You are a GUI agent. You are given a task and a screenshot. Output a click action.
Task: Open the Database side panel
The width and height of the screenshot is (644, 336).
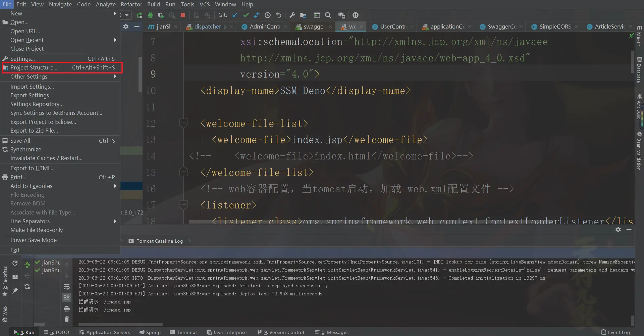tap(639, 70)
